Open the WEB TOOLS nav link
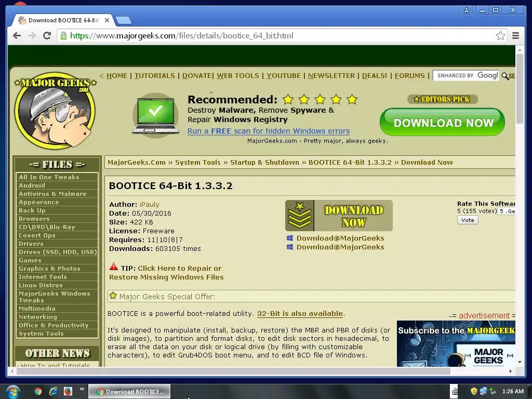Viewport: 532px width, 399px height. coord(238,76)
